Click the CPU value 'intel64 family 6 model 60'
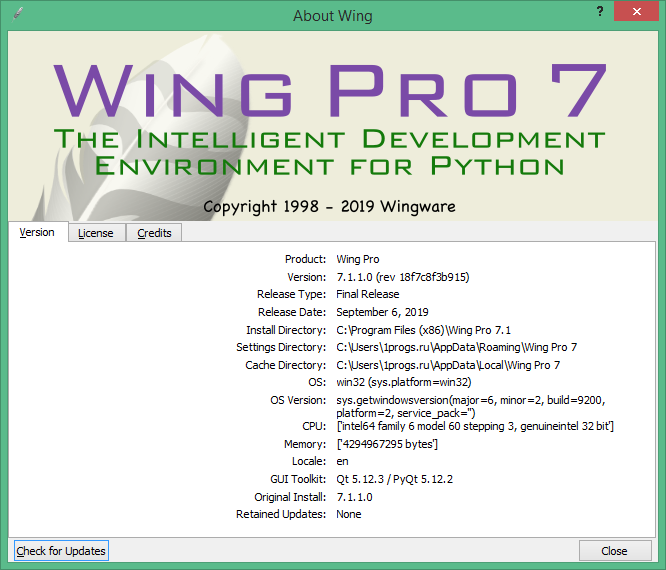 [475, 426]
